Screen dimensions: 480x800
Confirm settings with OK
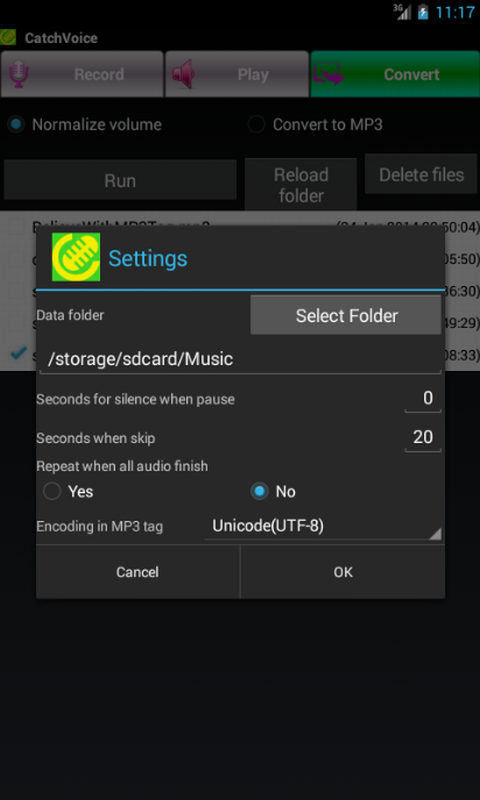(x=343, y=572)
